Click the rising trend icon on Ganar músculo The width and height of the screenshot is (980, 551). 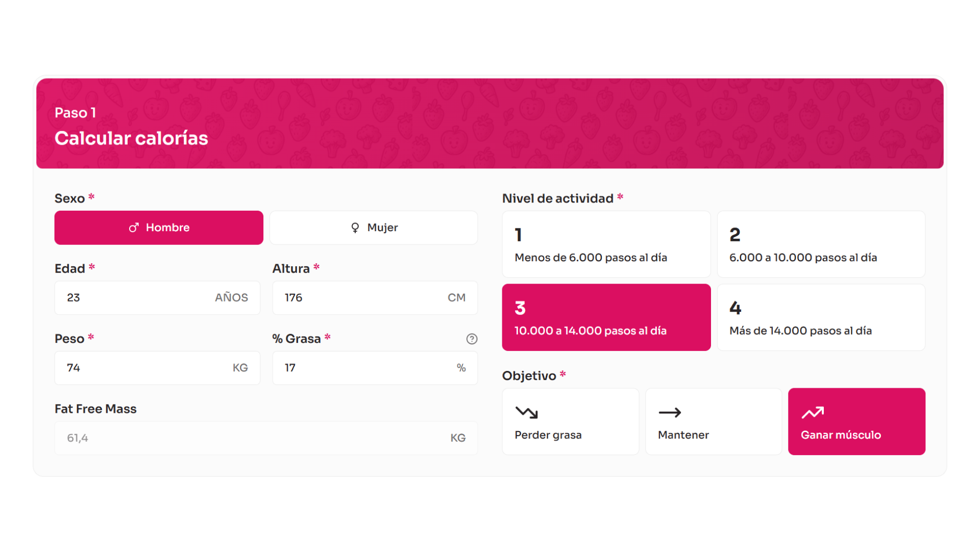pyautogui.click(x=813, y=413)
